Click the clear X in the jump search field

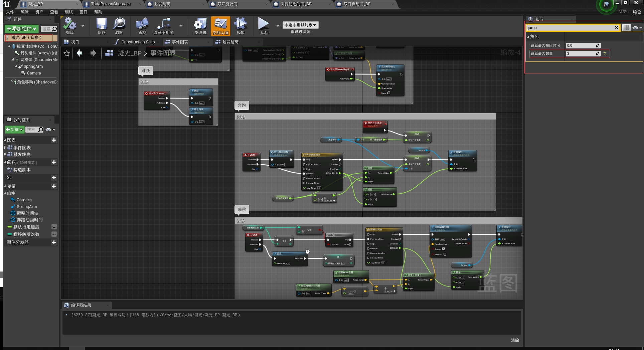(617, 28)
